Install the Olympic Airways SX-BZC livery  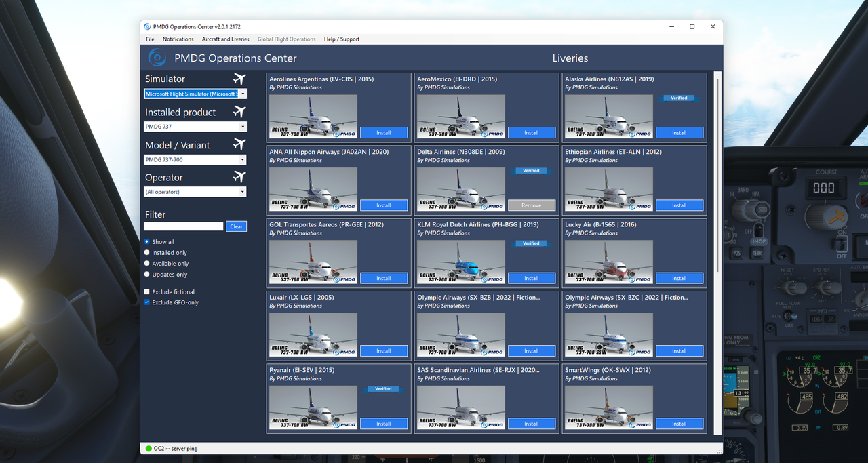(679, 351)
